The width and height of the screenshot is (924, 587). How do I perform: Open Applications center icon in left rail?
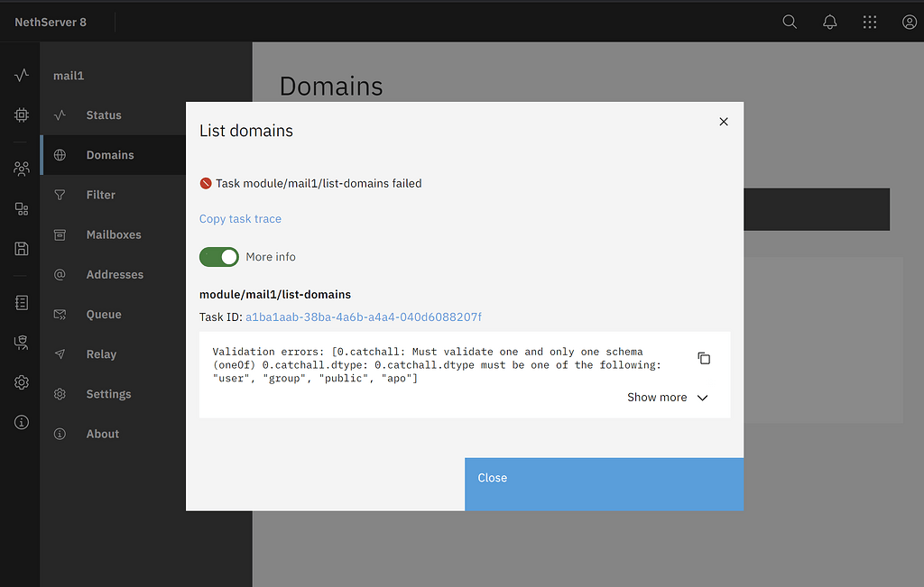point(22,209)
